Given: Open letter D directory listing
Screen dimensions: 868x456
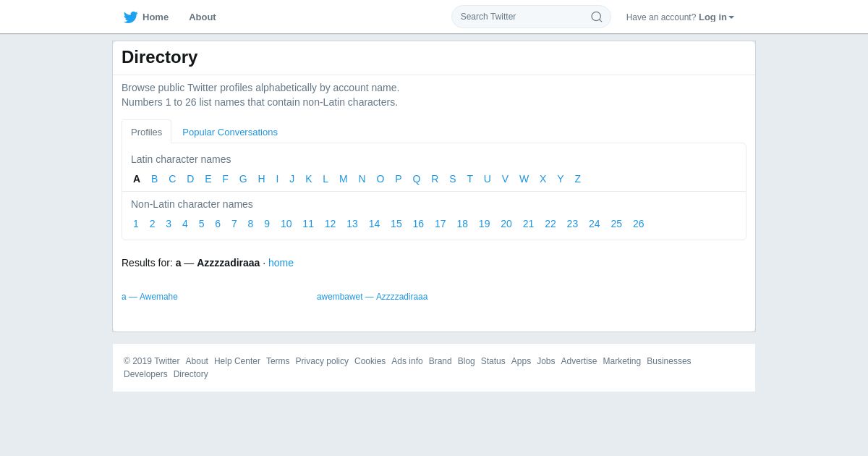Looking at the screenshot, I should coord(190,179).
